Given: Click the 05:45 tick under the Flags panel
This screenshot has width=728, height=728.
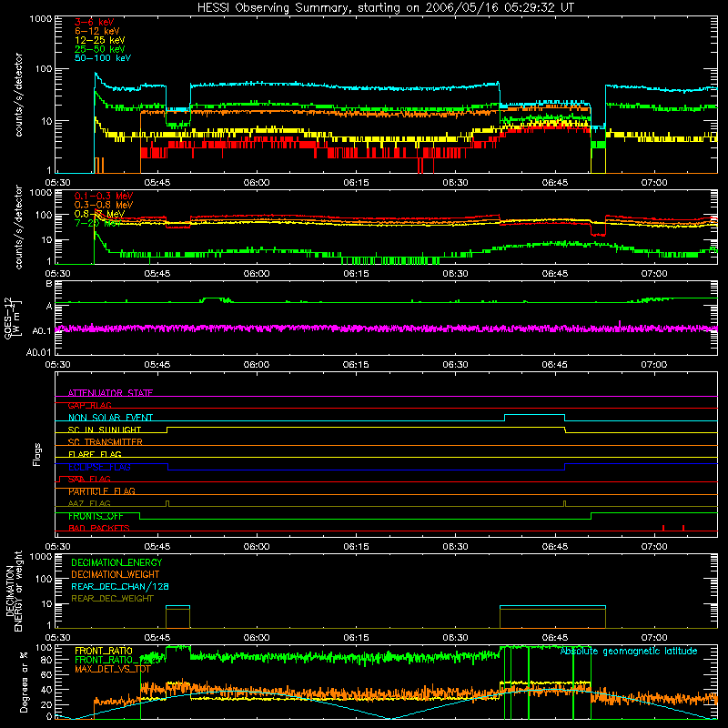Looking at the screenshot, I should click(157, 547).
